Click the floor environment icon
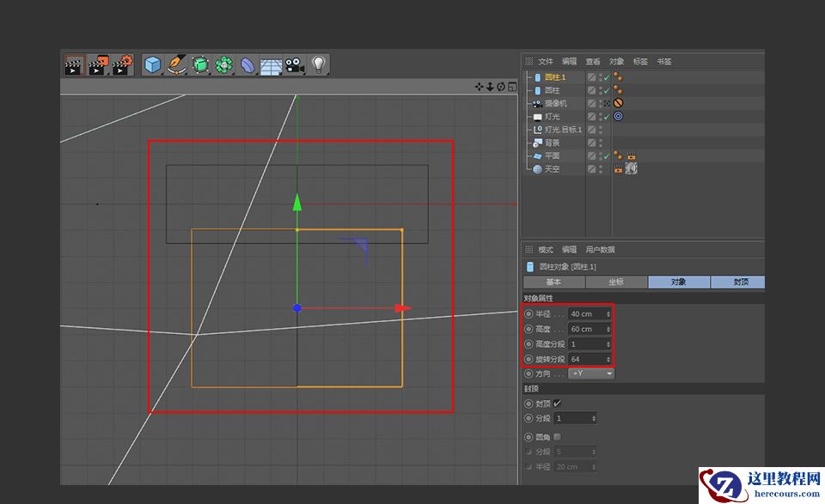The height and width of the screenshot is (504, 825). (x=271, y=64)
